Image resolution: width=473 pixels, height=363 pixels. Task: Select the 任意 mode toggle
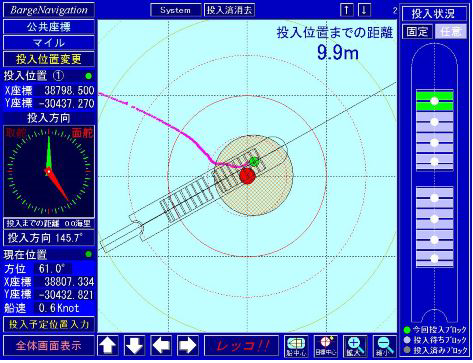pos(451,32)
